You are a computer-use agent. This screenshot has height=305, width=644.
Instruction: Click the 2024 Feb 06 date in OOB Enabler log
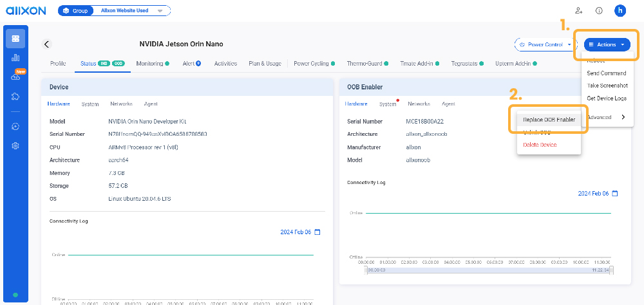pos(594,193)
